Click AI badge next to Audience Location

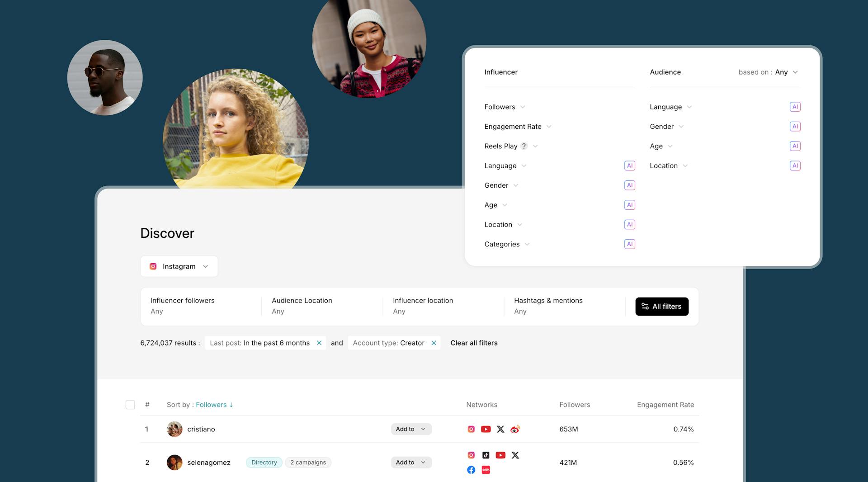(795, 165)
